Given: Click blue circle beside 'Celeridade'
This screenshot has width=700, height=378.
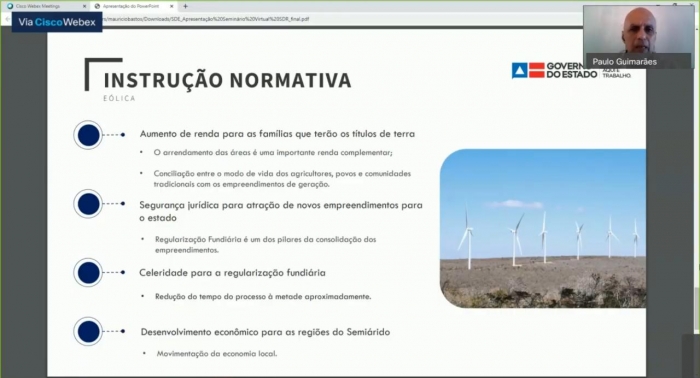Looking at the screenshot, I should (x=88, y=273).
